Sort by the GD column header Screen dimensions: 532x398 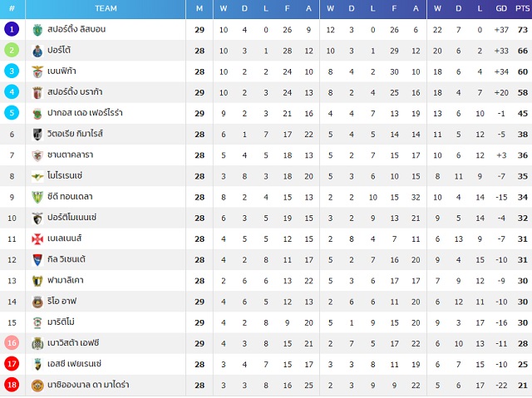(x=501, y=8)
